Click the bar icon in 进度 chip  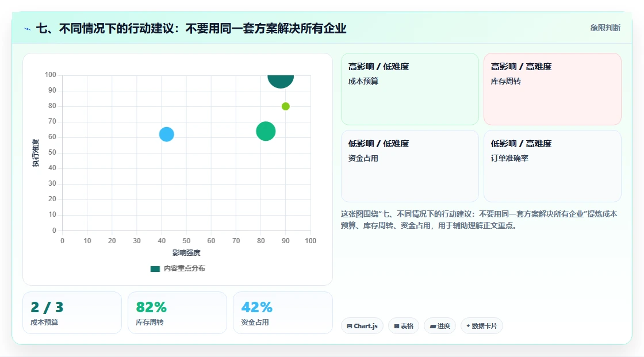pos(433,326)
